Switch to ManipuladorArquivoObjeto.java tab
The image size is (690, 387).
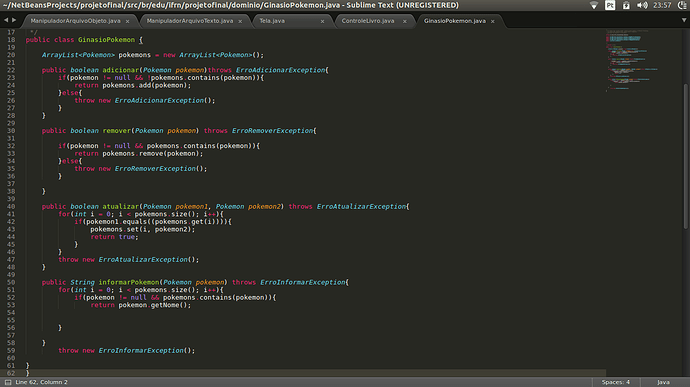75,21
